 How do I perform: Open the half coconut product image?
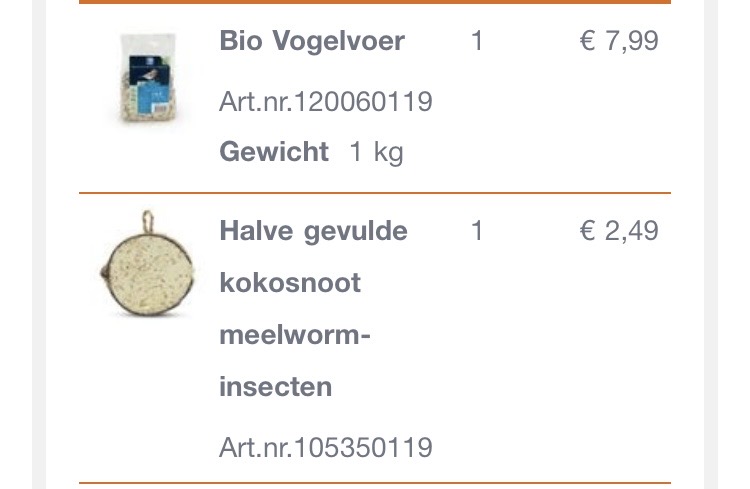tap(148, 268)
